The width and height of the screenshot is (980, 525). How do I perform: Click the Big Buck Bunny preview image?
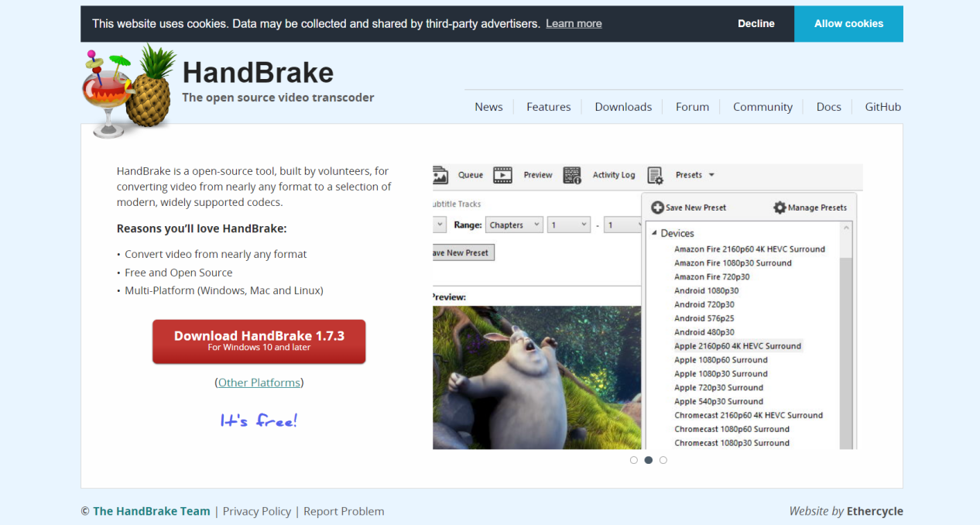537,377
